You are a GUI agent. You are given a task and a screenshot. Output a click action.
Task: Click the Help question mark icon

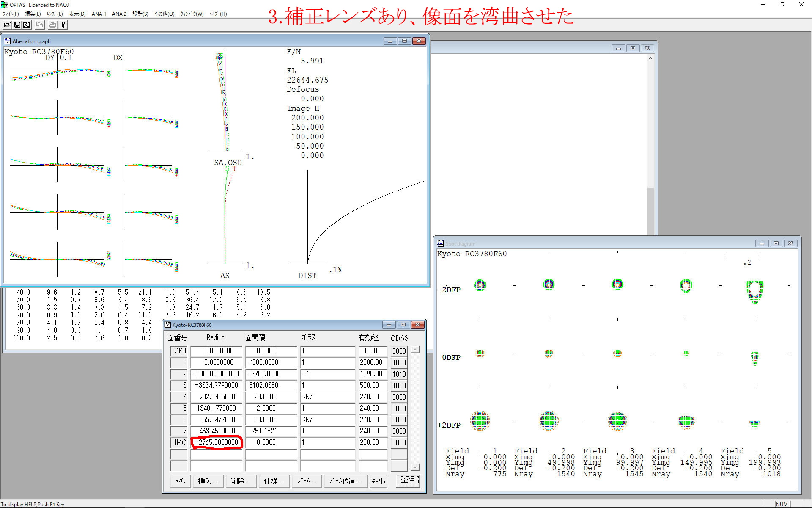(63, 25)
